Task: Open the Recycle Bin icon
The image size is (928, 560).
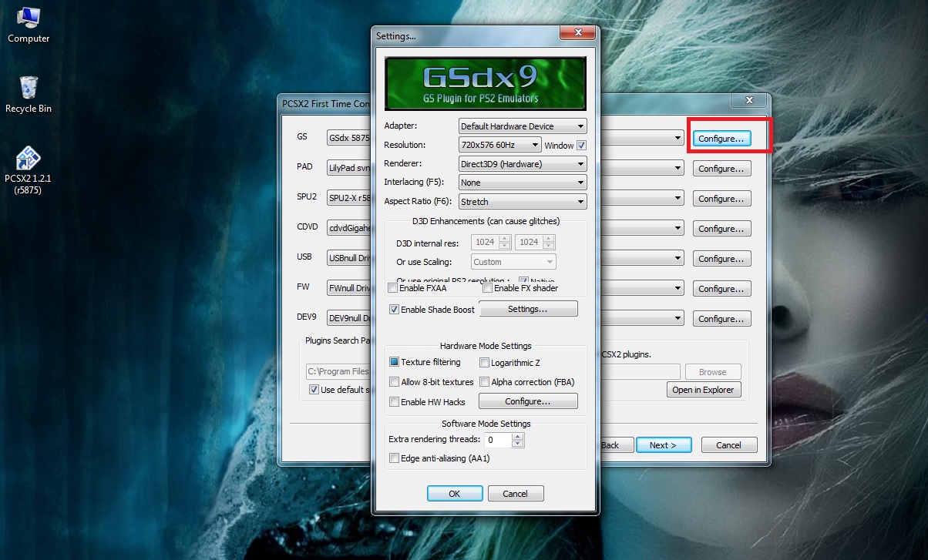Action: pos(29,92)
